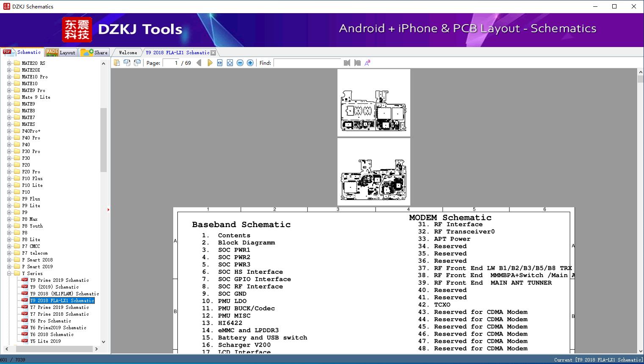Viewport: 644px width, 364px height.
Task: Select the Y9 2018 FLA-LX1 Schematic document tab
Action: tap(177, 53)
